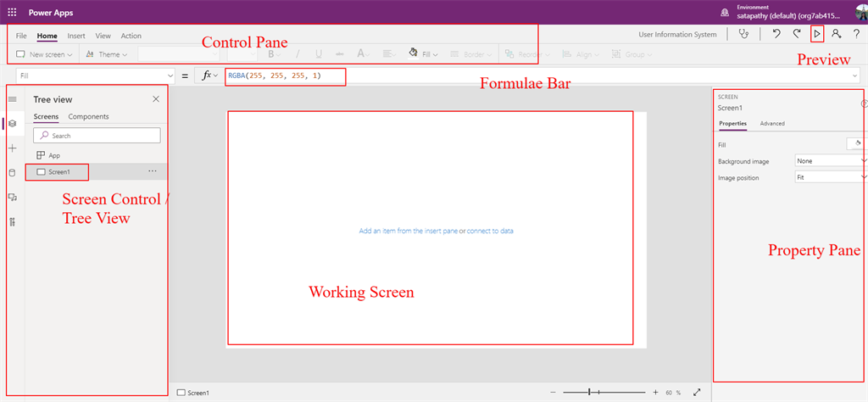Open the Reorder dropdown
This screenshot has width=868, height=402.
527,54
